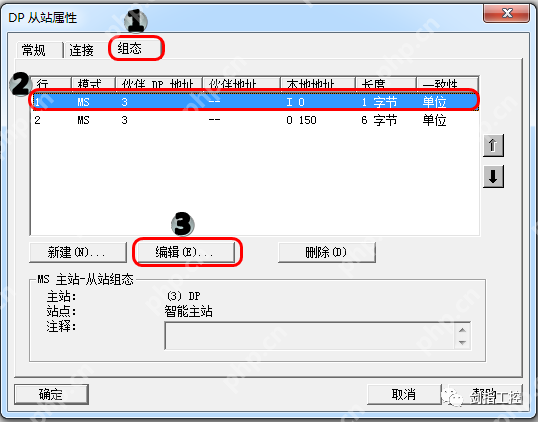
Task: Click the 1 字节 length cell
Action: pyautogui.click(x=379, y=102)
